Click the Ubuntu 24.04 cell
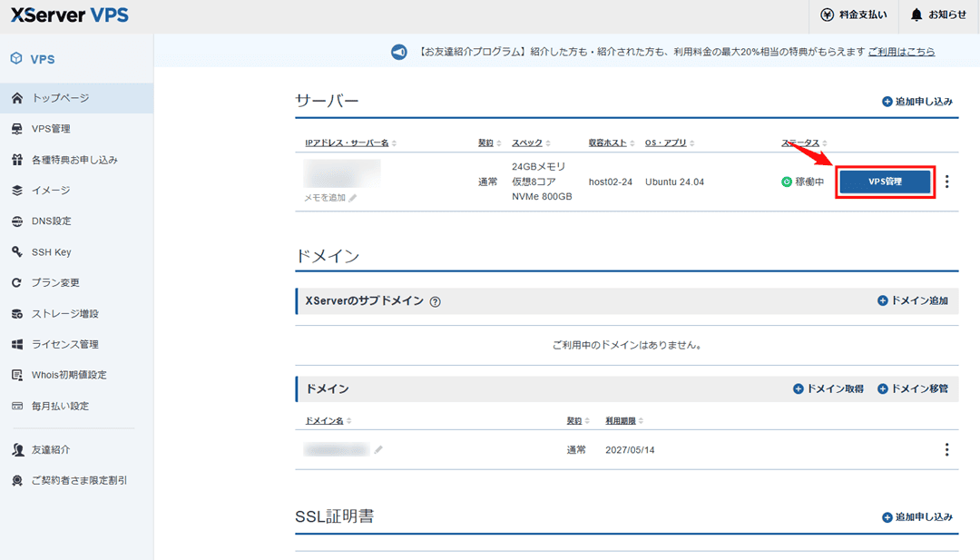Image resolution: width=980 pixels, height=560 pixels. click(x=674, y=182)
